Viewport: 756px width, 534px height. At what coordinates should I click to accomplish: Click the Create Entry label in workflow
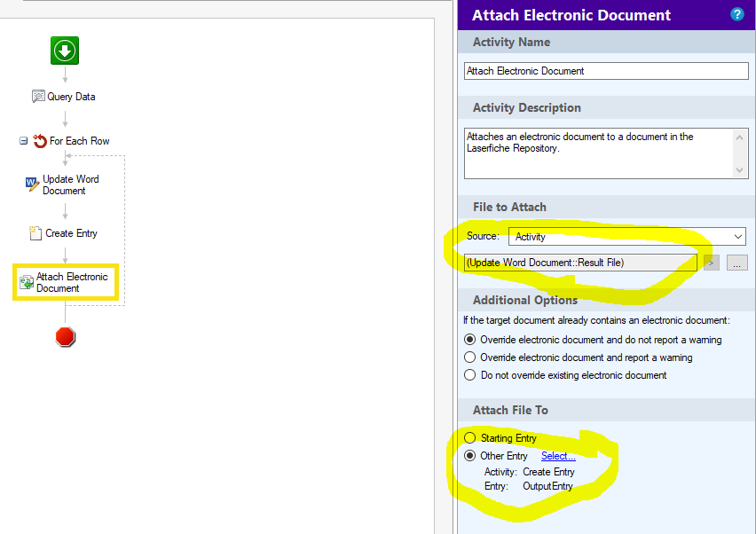pos(71,233)
